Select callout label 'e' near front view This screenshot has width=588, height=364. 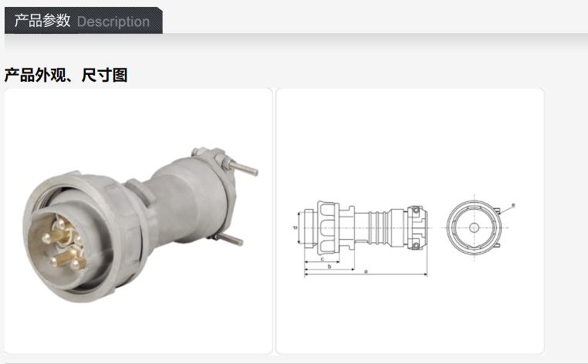513,205
